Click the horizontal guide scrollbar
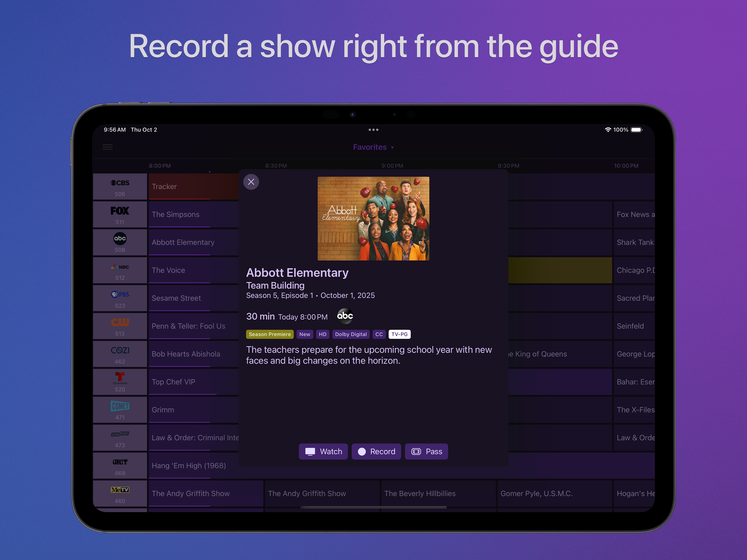This screenshot has width=747, height=560. [x=373, y=507]
